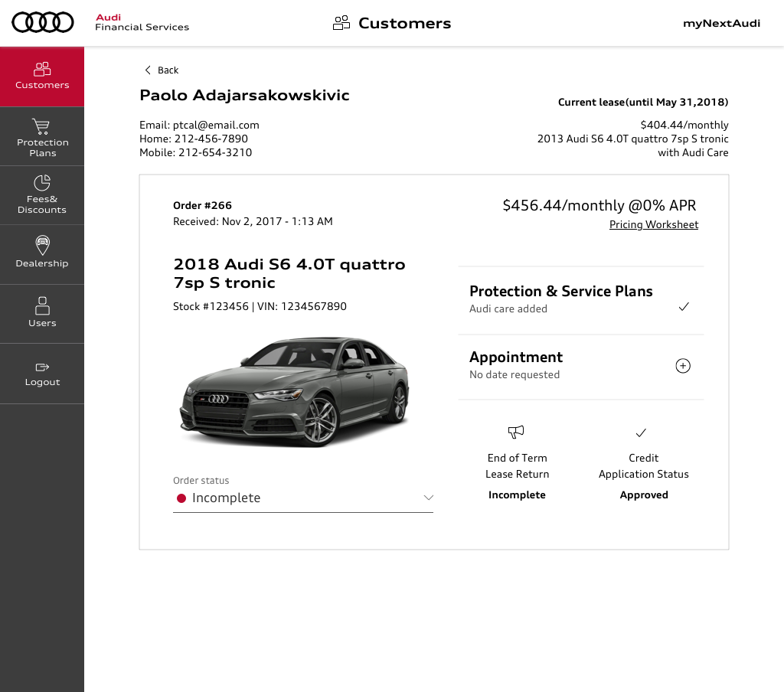
Task: Click the End of Term megaphone icon
Action: (x=516, y=432)
